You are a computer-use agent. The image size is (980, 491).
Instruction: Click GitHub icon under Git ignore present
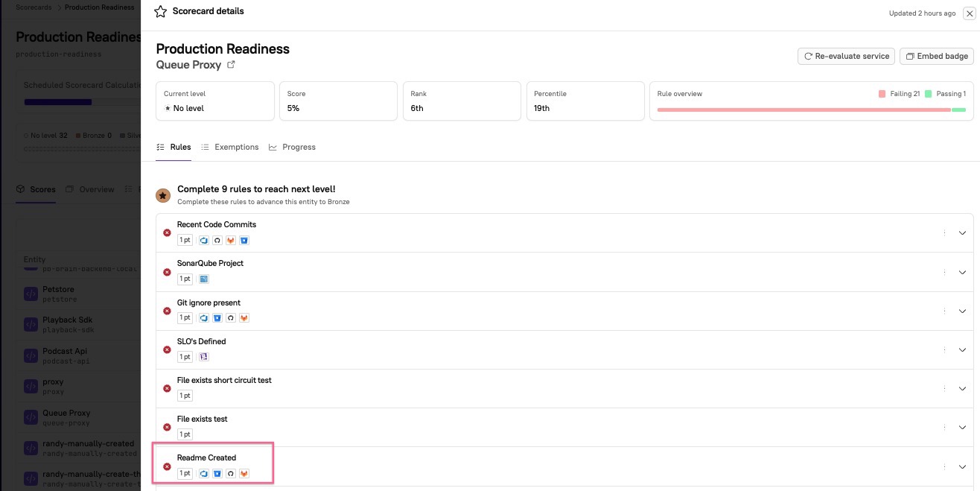point(231,318)
